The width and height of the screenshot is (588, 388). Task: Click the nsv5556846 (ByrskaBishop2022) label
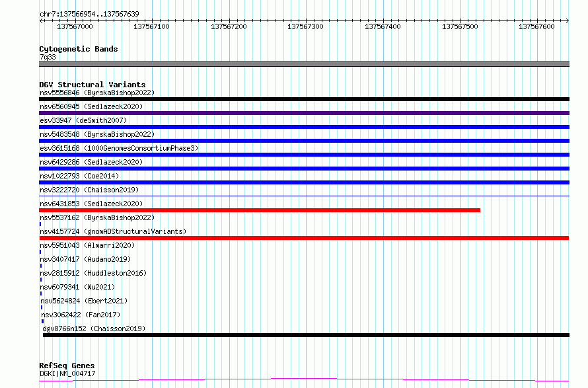click(x=97, y=93)
